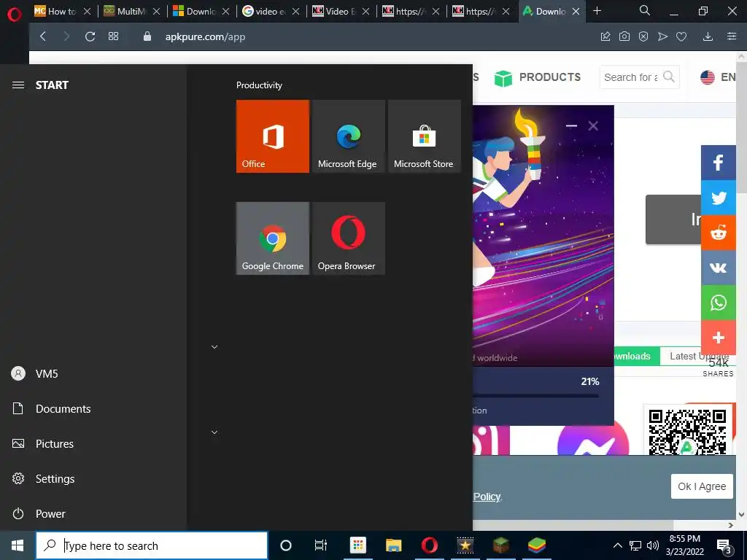Expand the Start menu hamburger icon

tap(18, 85)
